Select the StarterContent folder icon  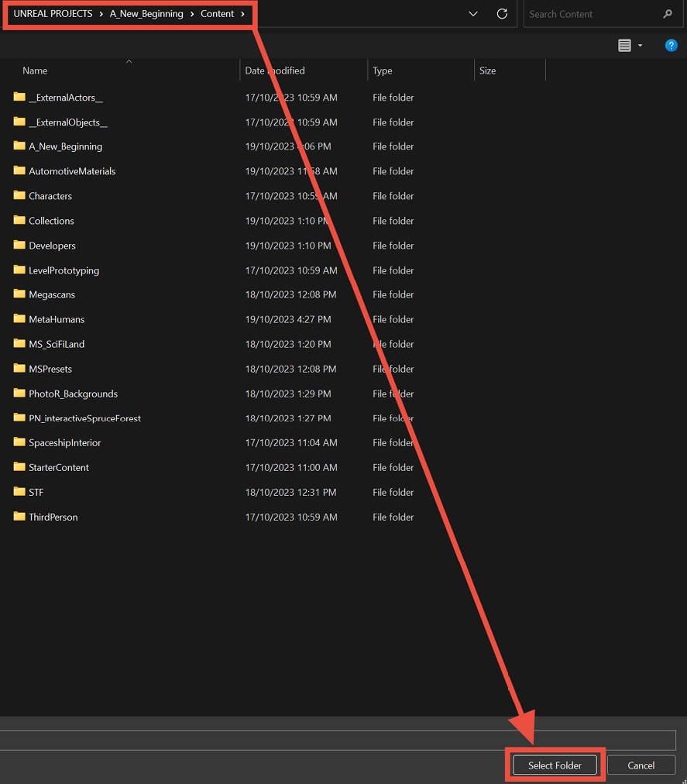(x=19, y=467)
